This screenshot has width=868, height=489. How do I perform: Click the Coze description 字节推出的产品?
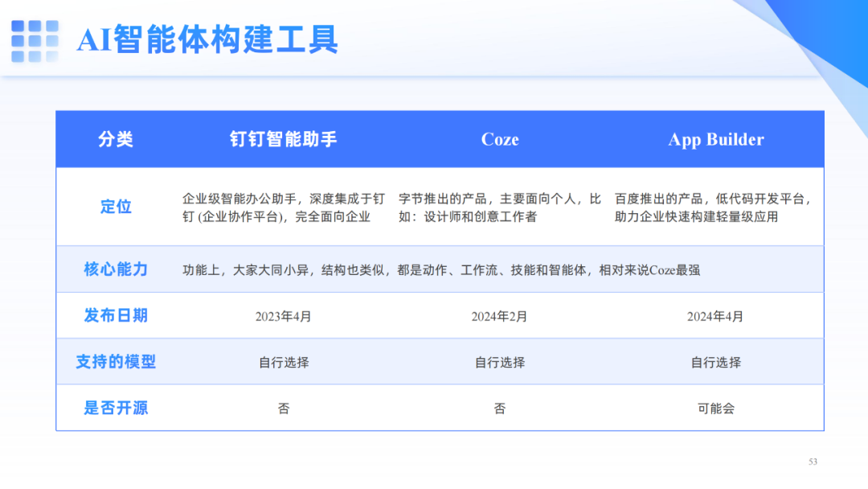500,208
